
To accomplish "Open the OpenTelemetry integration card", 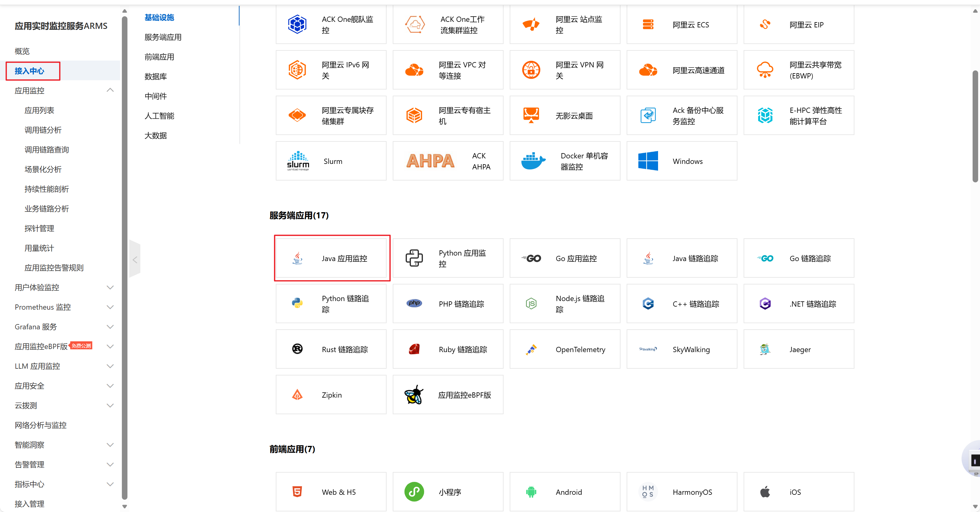I will [x=564, y=349].
